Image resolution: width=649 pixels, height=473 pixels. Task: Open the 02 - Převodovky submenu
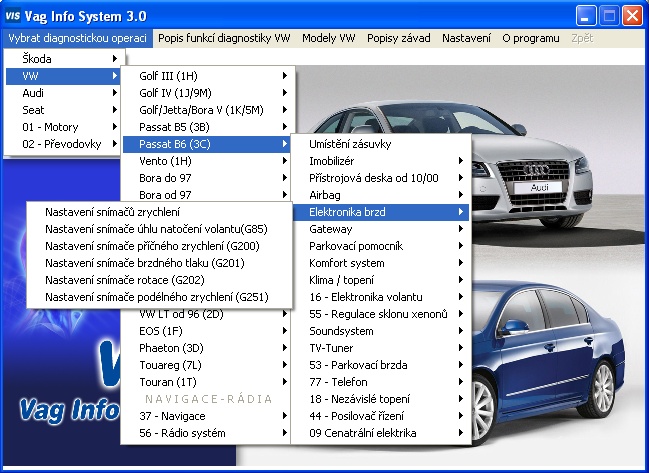click(x=63, y=144)
